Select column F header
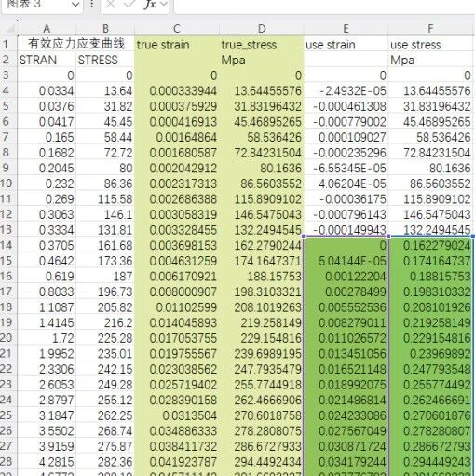The image size is (475, 476). tap(431, 29)
